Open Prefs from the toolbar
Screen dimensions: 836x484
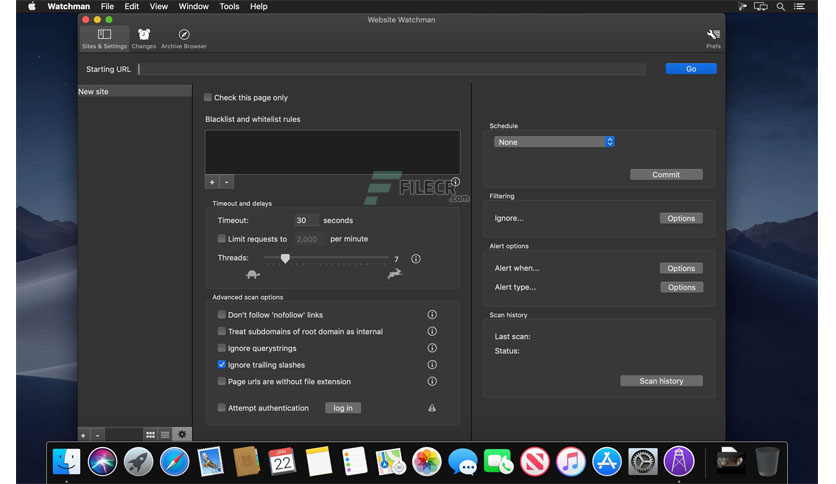coord(713,38)
